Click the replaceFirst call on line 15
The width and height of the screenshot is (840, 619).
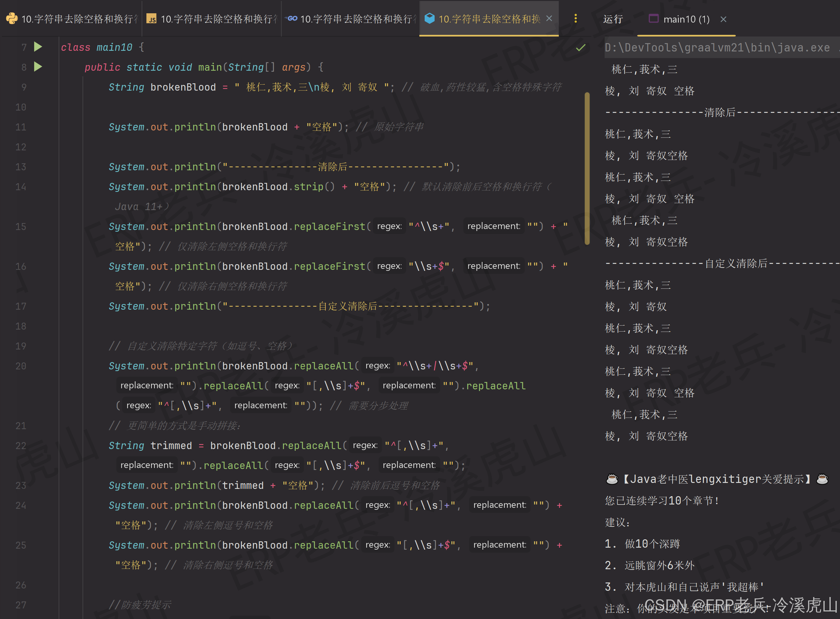click(329, 226)
